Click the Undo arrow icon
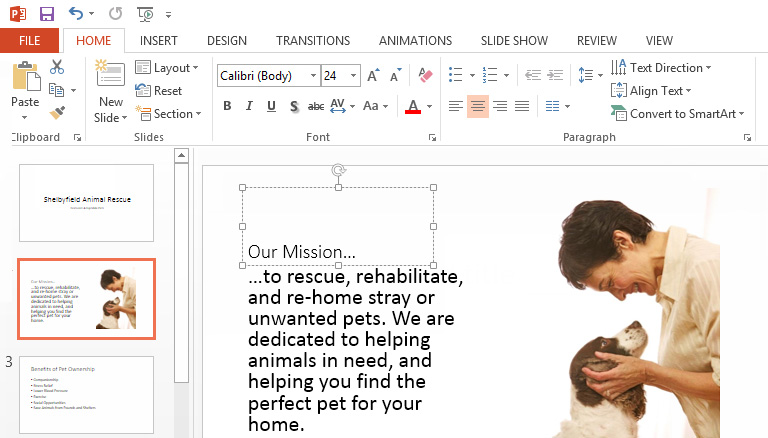 (x=77, y=13)
